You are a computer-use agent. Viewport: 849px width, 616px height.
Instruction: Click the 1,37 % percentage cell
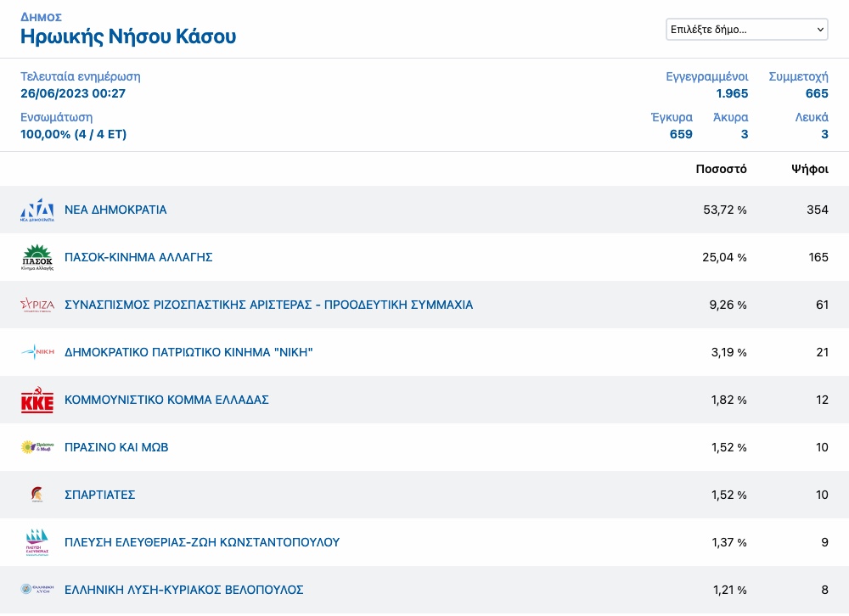[x=729, y=542]
